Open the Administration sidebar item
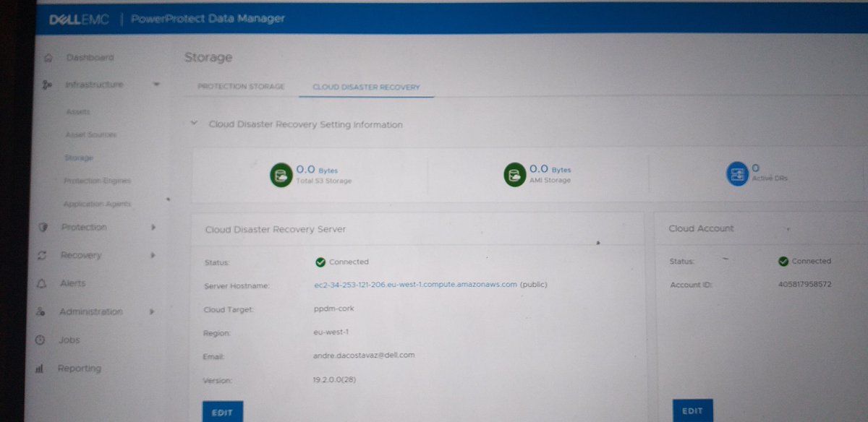Image resolution: width=868 pixels, height=422 pixels. (x=91, y=311)
